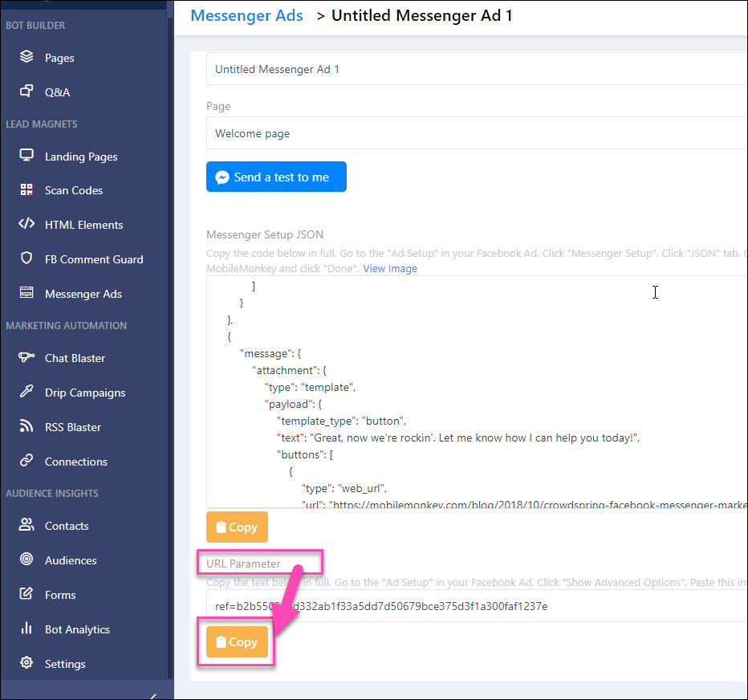Click the Pages layers icon
Image resolution: width=748 pixels, height=700 pixels.
[26, 57]
